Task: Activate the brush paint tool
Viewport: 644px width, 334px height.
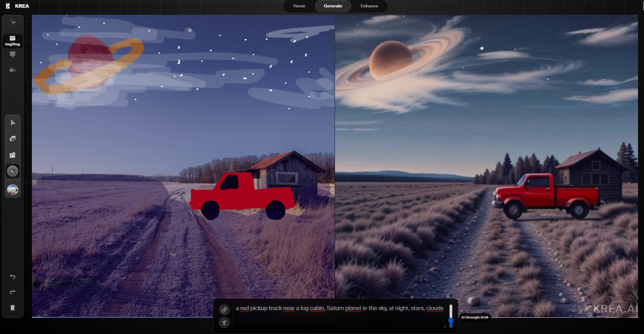Action: 13,171
